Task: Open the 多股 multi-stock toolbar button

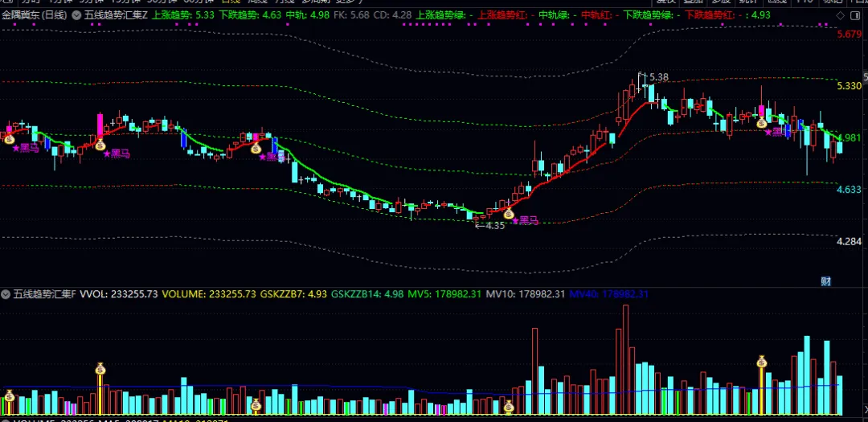Action: coord(721,2)
